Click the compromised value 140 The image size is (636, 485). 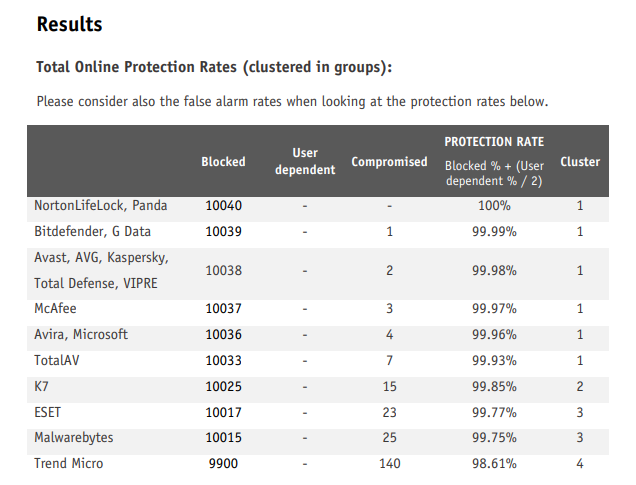click(389, 463)
